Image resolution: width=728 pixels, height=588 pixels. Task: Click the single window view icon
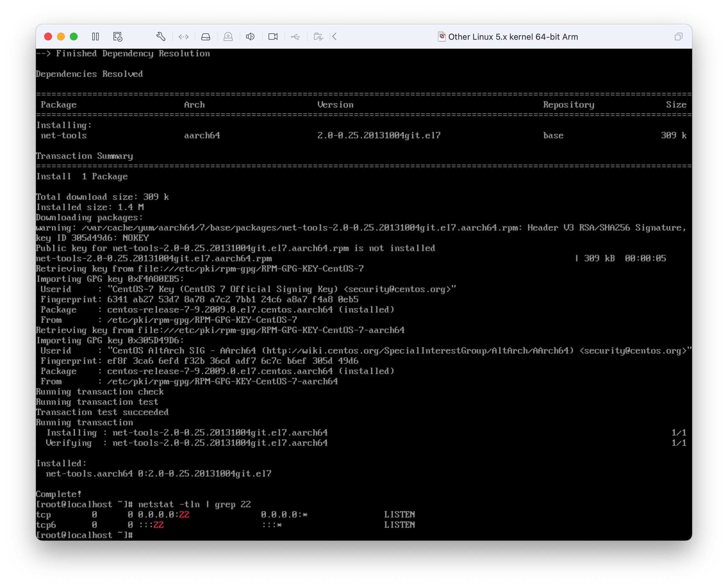pyautogui.click(x=678, y=37)
